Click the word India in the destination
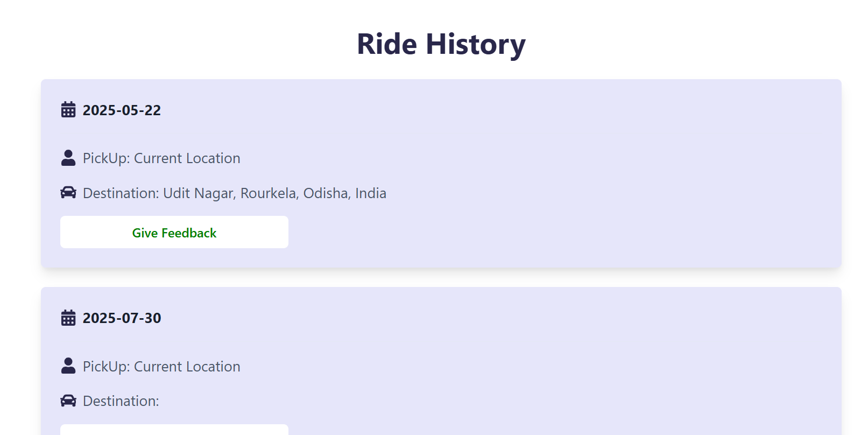This screenshot has width=868, height=435. 371,193
